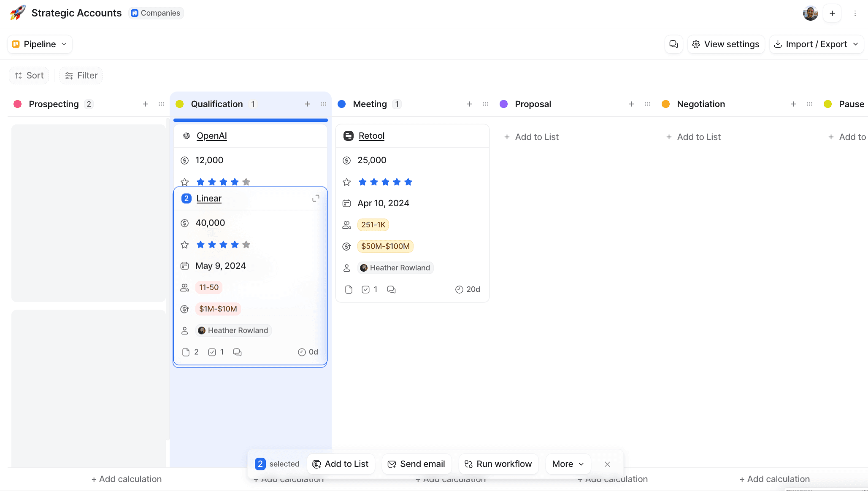Click the Companies object tag
The image size is (868, 491).
pos(156,13)
